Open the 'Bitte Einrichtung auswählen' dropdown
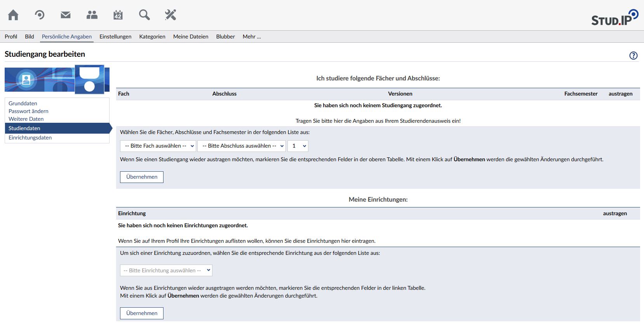Viewport: 644px width, 324px height. [x=166, y=271]
